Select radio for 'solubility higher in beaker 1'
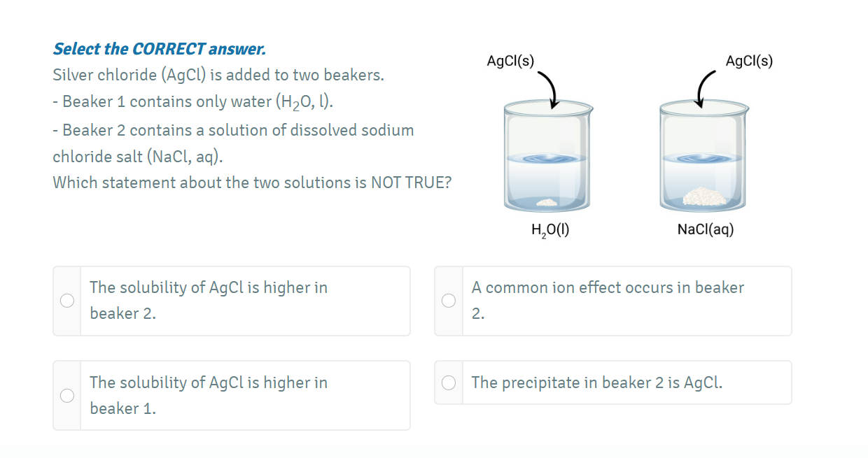868x458 pixels. (x=67, y=396)
